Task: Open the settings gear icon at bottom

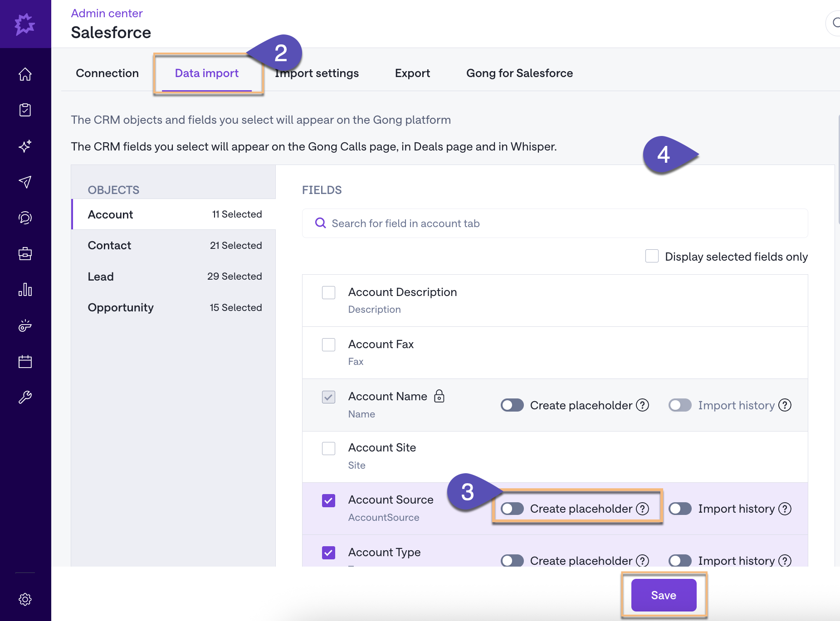Action: 25,599
